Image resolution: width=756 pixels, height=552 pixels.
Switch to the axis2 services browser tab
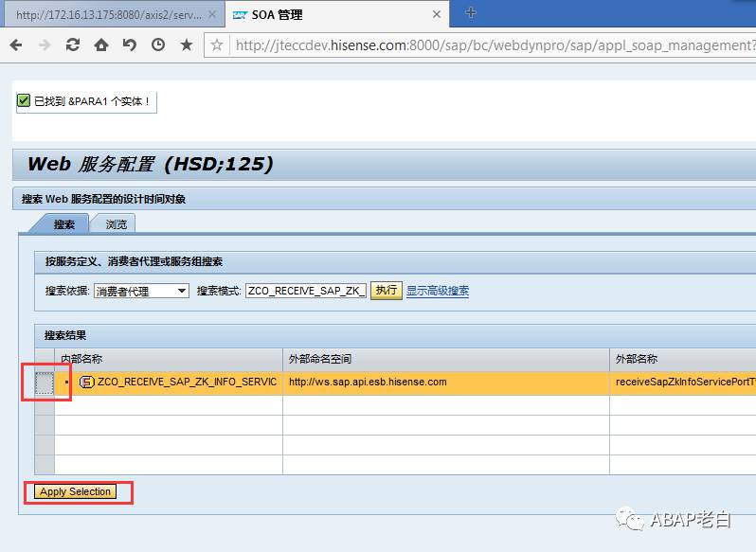(x=115, y=14)
